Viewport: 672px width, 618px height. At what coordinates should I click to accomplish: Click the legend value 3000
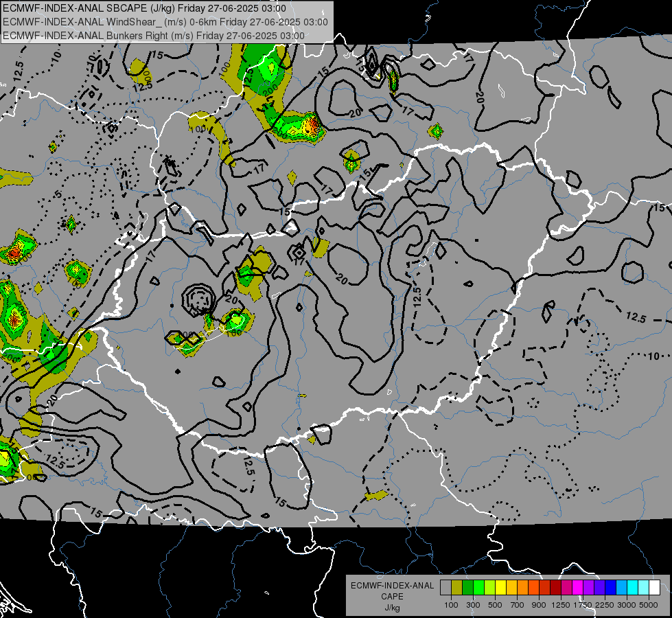point(627,605)
